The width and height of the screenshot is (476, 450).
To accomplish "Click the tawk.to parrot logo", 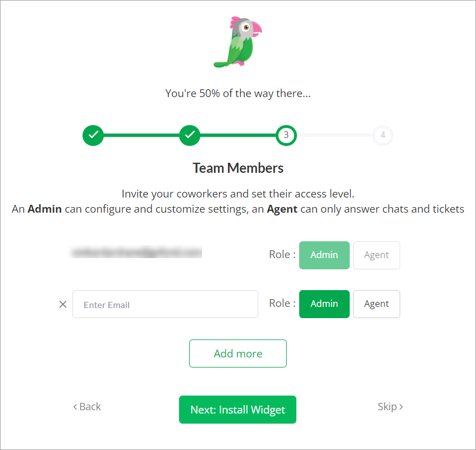I will 237,42.
